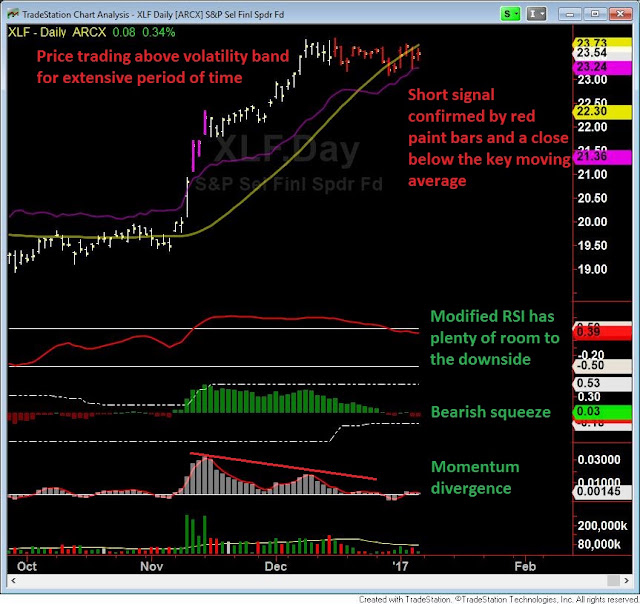Select the 'Bearish squeeze' annotation

[x=491, y=412]
